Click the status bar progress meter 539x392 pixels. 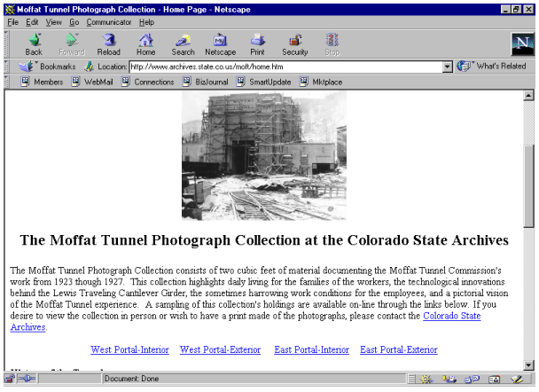coord(70,379)
